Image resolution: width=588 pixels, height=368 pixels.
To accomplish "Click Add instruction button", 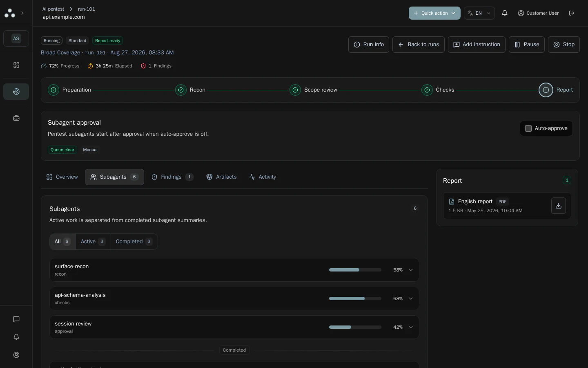I will 477,45.
